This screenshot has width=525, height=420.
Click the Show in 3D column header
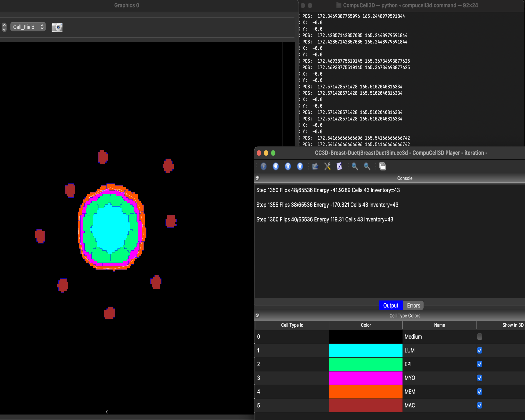click(x=501, y=325)
